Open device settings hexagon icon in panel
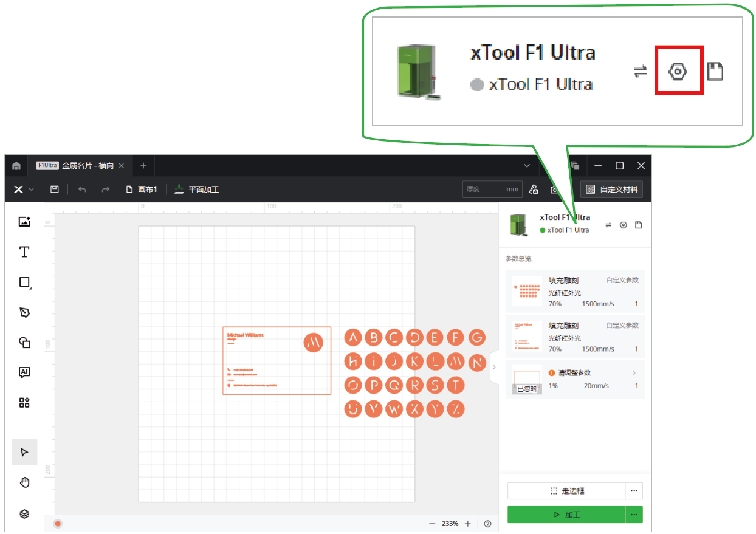This screenshot has width=756, height=534. (x=623, y=225)
